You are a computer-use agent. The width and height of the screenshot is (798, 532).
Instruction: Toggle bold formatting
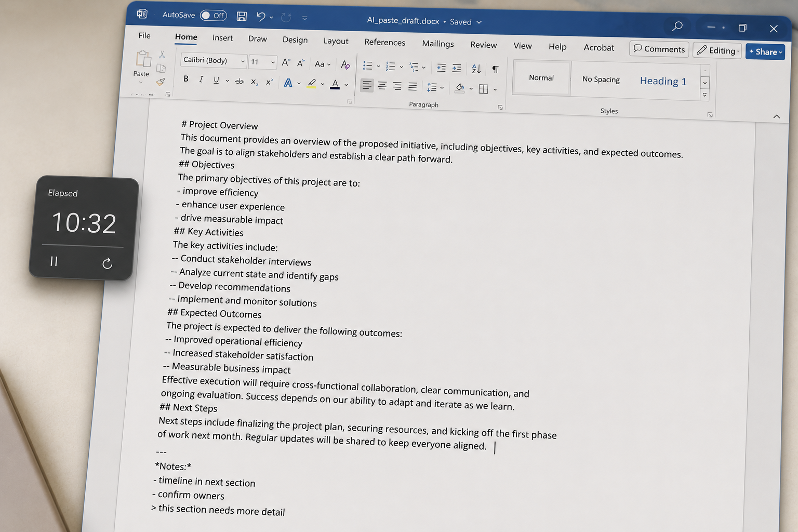coord(186,79)
